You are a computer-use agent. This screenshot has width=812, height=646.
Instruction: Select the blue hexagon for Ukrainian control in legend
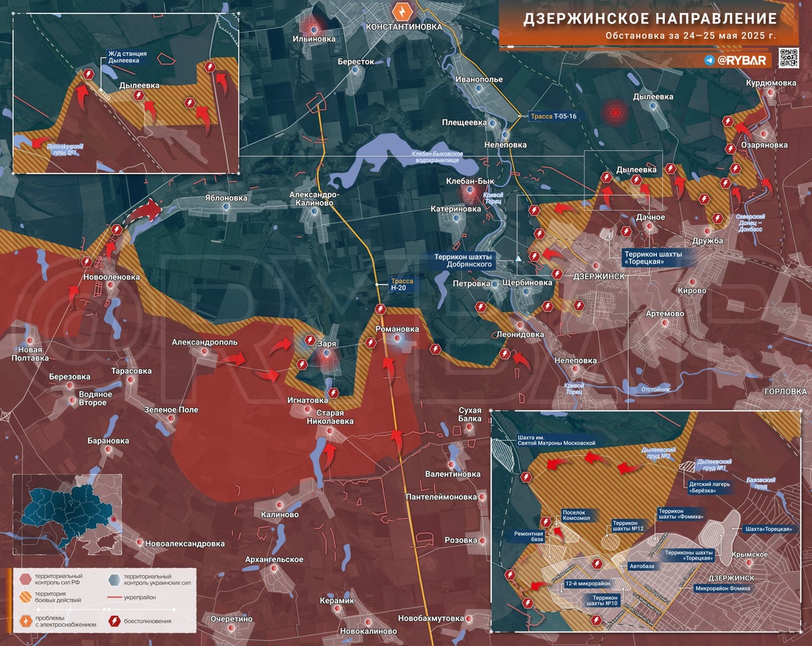click(113, 578)
